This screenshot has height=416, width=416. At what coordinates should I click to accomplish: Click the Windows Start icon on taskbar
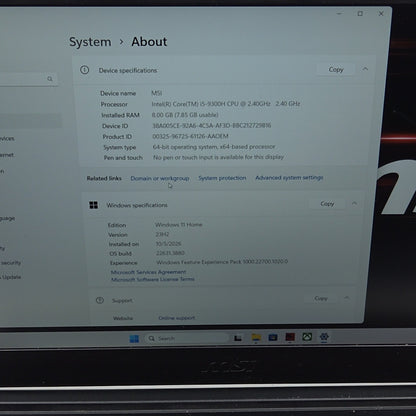134,339
